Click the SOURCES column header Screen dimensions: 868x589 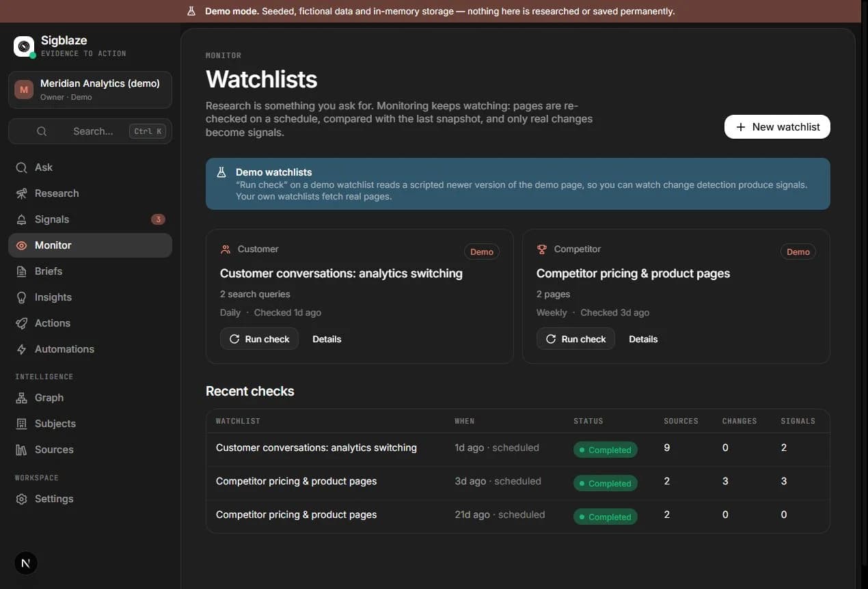point(681,421)
